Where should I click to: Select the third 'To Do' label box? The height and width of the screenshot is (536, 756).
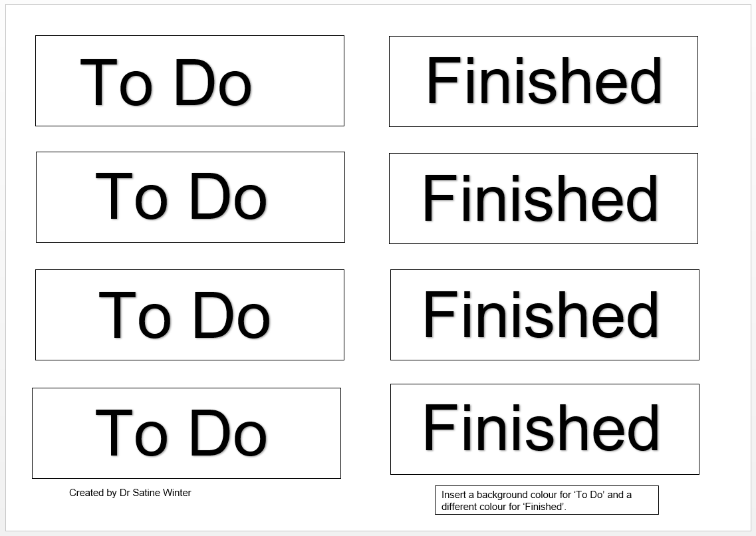click(x=189, y=315)
